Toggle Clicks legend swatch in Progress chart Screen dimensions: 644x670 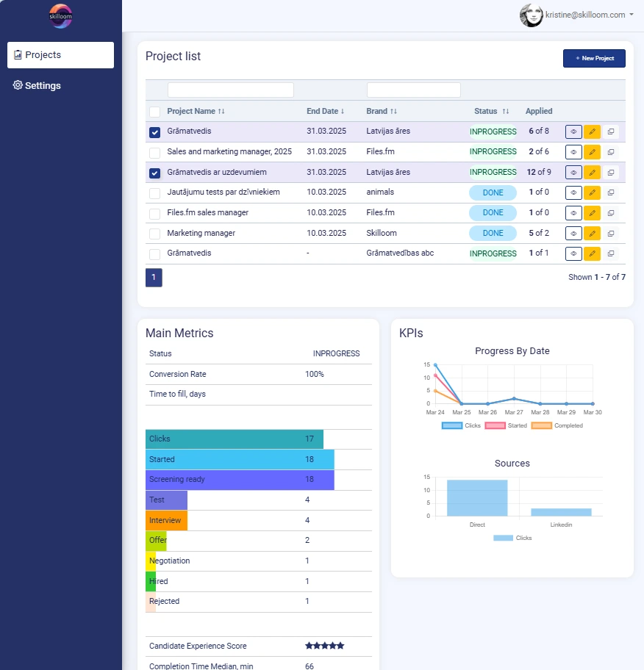451,425
